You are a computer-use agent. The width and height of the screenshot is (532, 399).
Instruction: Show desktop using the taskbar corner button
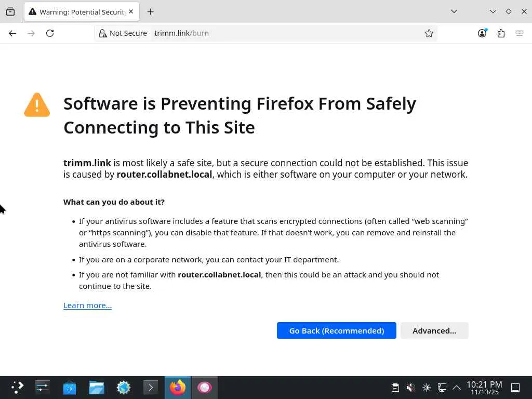(x=515, y=388)
